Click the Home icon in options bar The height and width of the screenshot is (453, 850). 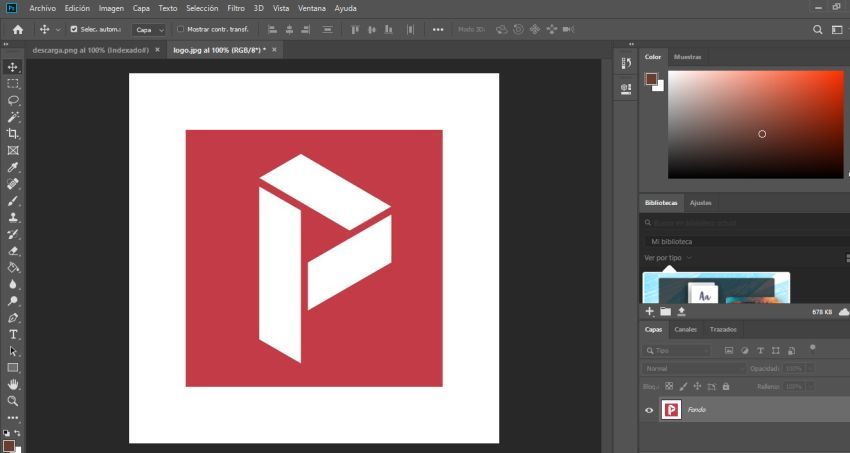pyautogui.click(x=18, y=30)
